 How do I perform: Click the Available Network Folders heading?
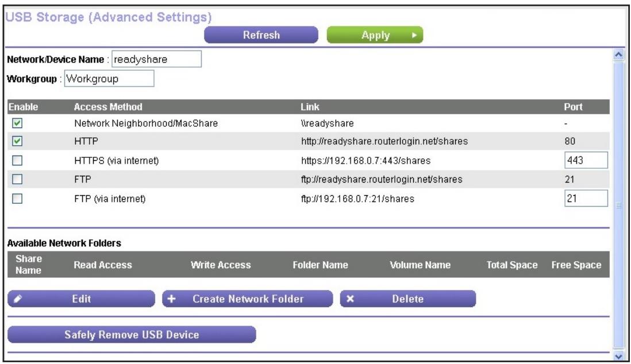[x=64, y=243]
